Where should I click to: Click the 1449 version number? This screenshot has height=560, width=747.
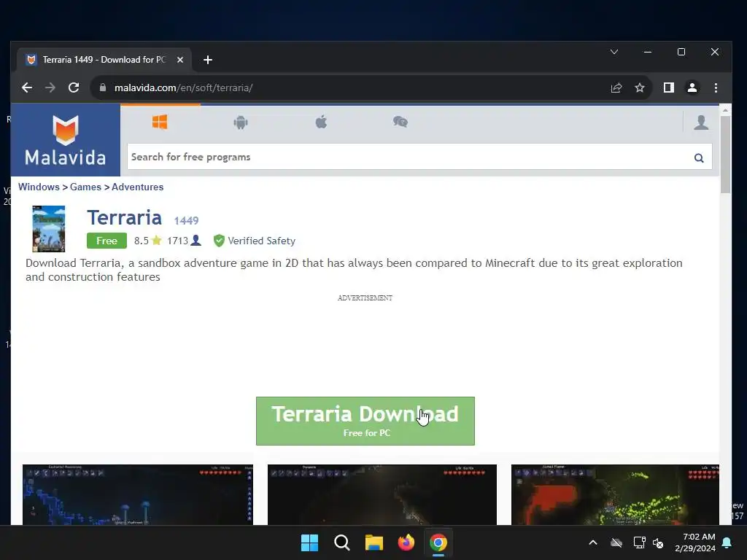click(186, 220)
